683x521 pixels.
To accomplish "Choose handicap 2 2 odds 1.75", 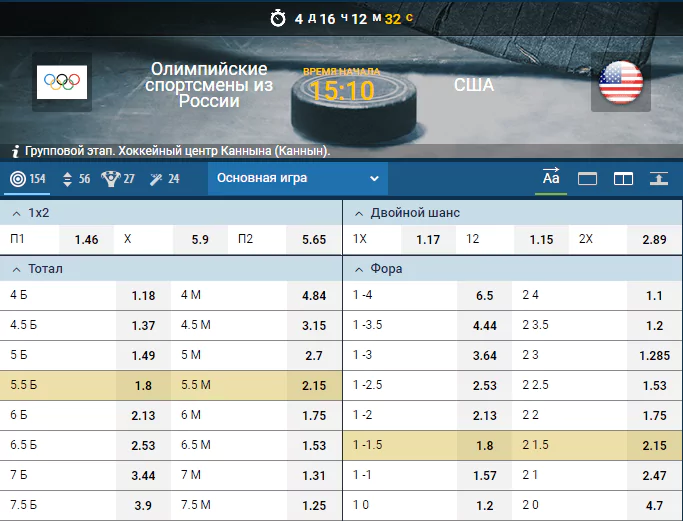I will (654, 416).
